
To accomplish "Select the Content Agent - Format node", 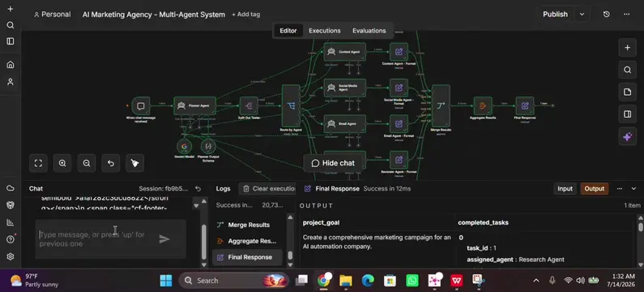I will click(399, 52).
